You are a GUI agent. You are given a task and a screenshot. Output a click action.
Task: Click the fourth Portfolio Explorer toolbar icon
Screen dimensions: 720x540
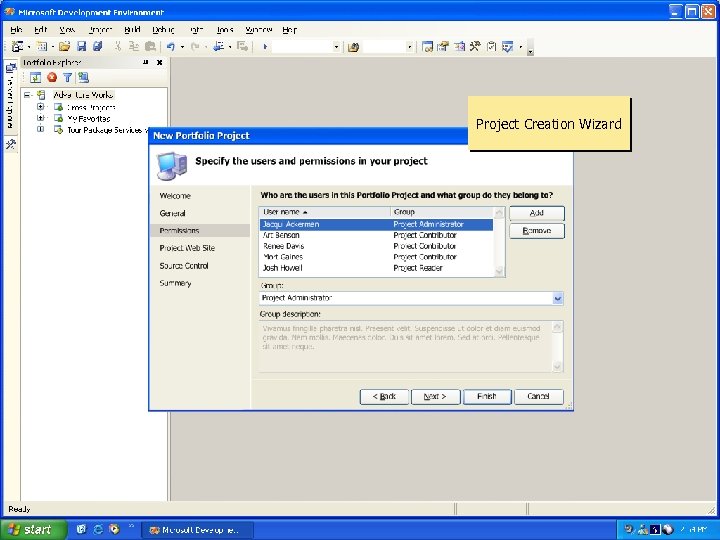pos(83,77)
